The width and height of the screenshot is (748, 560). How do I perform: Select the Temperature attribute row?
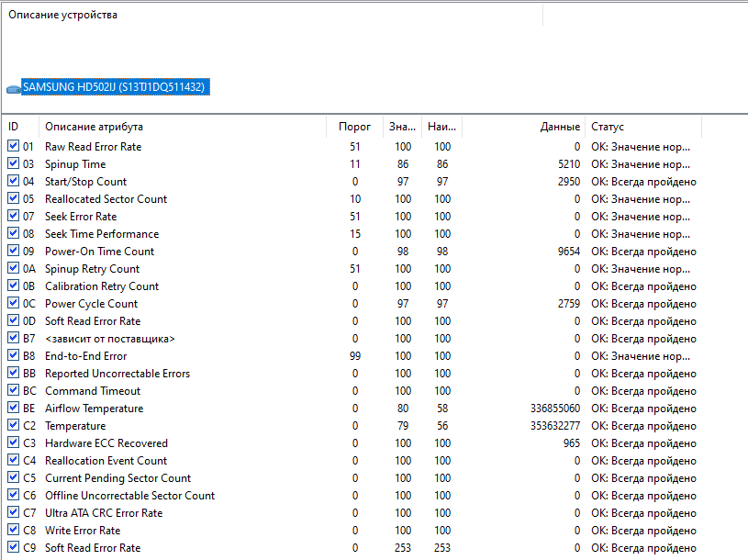[x=75, y=425]
